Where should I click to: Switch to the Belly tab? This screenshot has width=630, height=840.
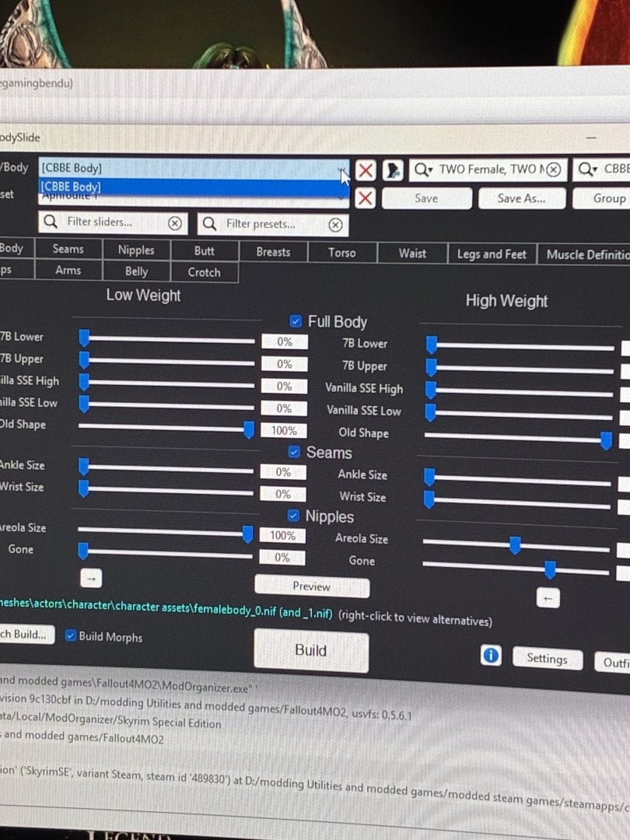click(x=136, y=271)
